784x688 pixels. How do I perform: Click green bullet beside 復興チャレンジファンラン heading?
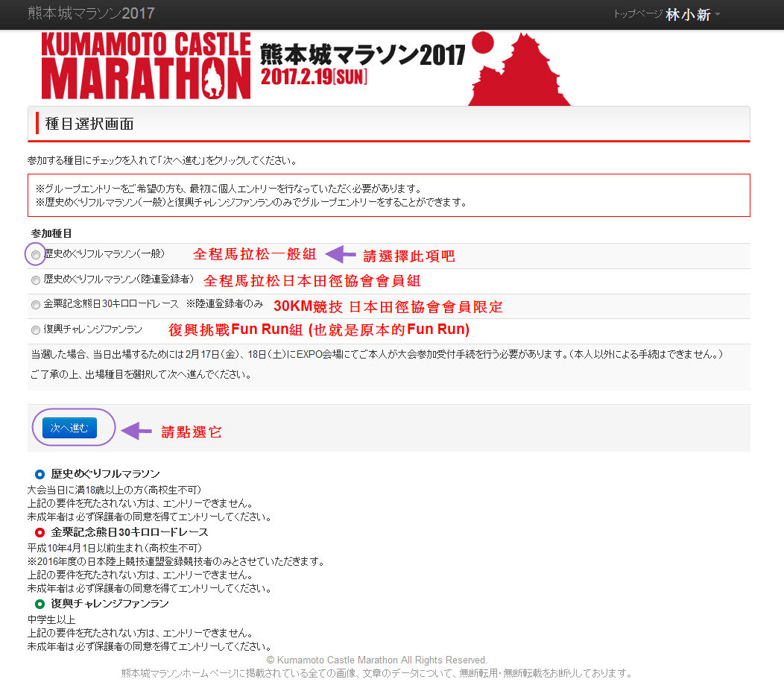point(40,604)
